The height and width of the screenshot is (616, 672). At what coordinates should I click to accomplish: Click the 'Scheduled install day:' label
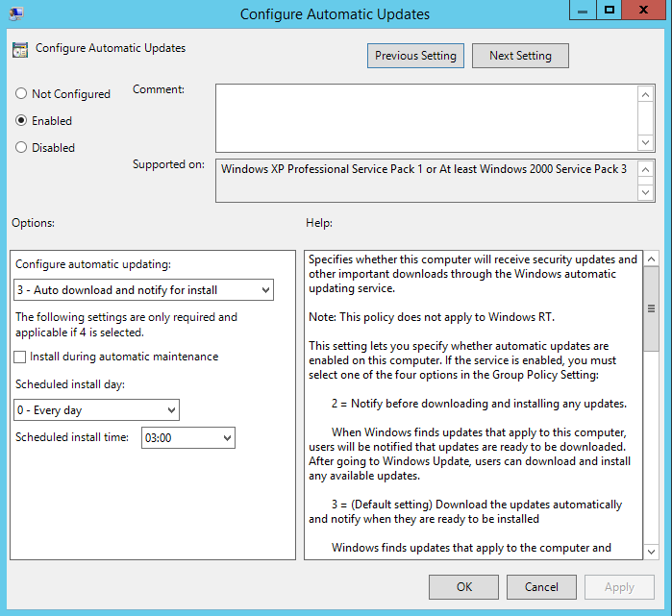70,384
